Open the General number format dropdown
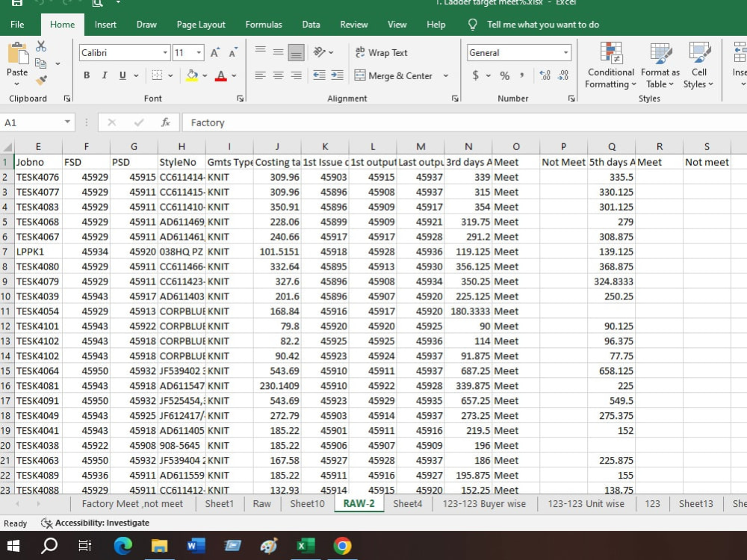Image resolution: width=747 pixels, height=560 pixels. pyautogui.click(x=565, y=52)
